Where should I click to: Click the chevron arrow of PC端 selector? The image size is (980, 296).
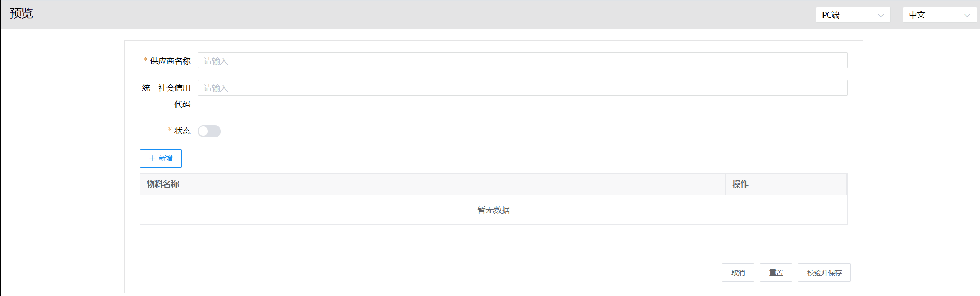[x=880, y=15]
